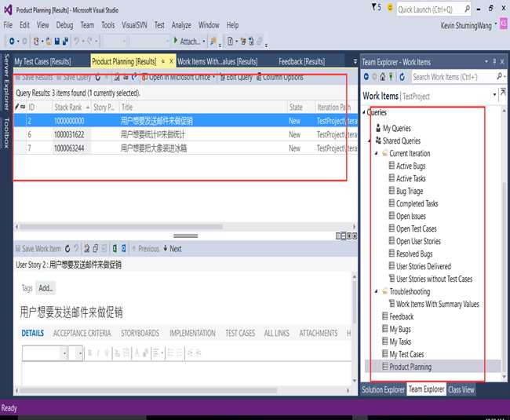Switch to Feedback [Results] document tab
This screenshot has width=510, height=420.
(301, 61)
